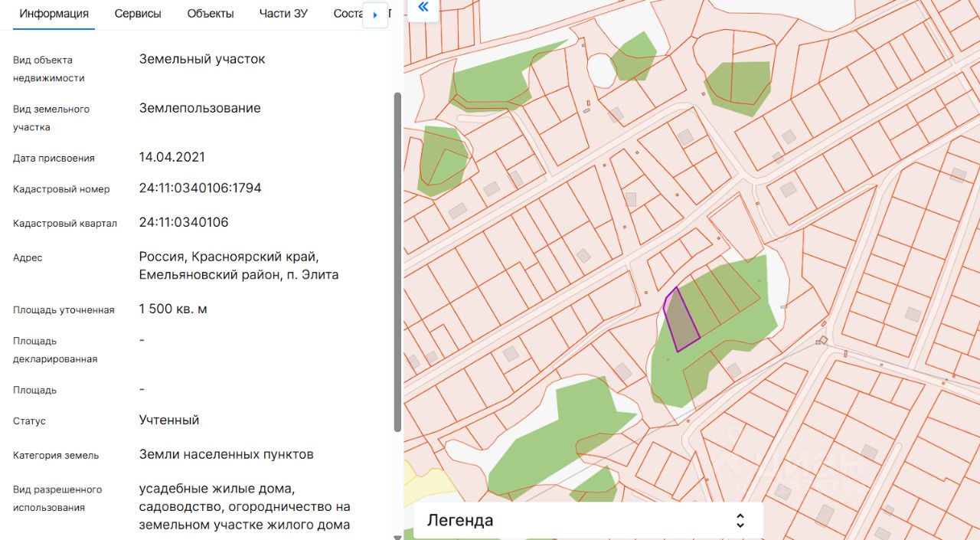This screenshot has width=980, height=540.
Task: Open the Объекты tab
Action: pyautogui.click(x=211, y=14)
